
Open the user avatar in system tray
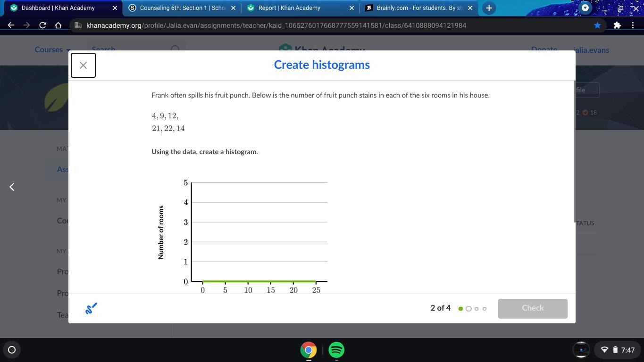pos(581,350)
